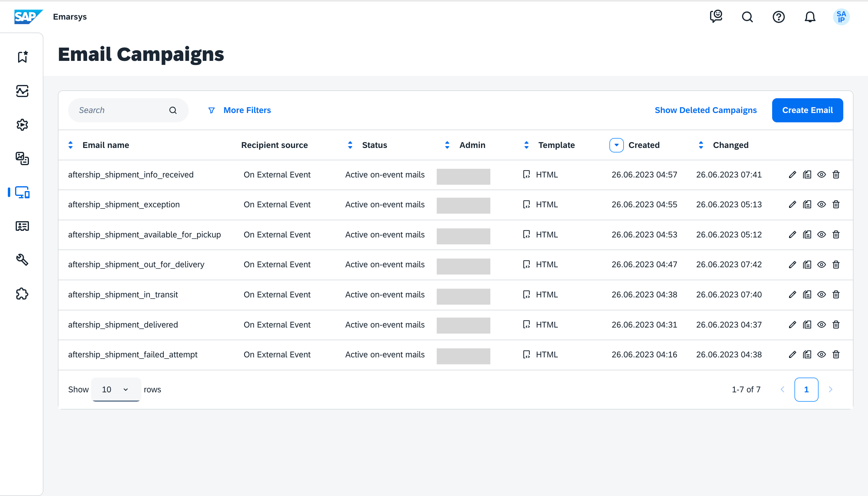Screen dimensions: 868x496
Task: Click the feedback chat smiley icon
Action: point(716,16)
